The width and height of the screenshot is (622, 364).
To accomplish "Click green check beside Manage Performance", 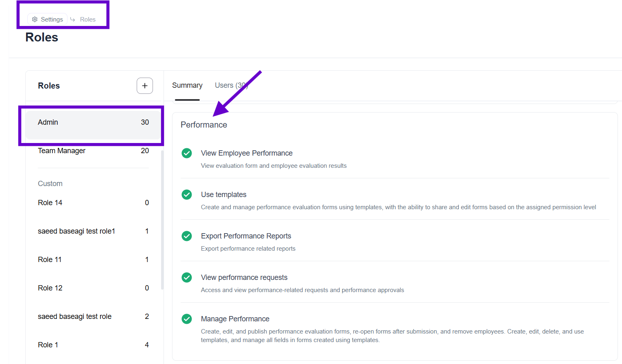I will click(x=187, y=319).
